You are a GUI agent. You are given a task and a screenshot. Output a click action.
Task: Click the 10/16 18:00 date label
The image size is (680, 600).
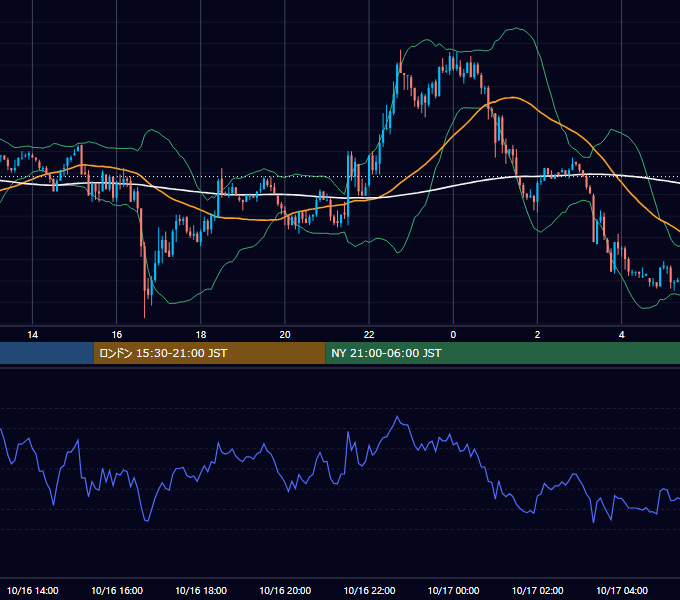201,590
